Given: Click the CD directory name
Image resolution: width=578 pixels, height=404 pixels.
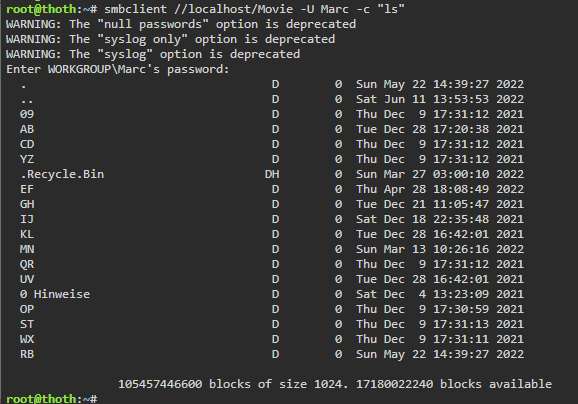Looking at the screenshot, I should tap(27, 144).
